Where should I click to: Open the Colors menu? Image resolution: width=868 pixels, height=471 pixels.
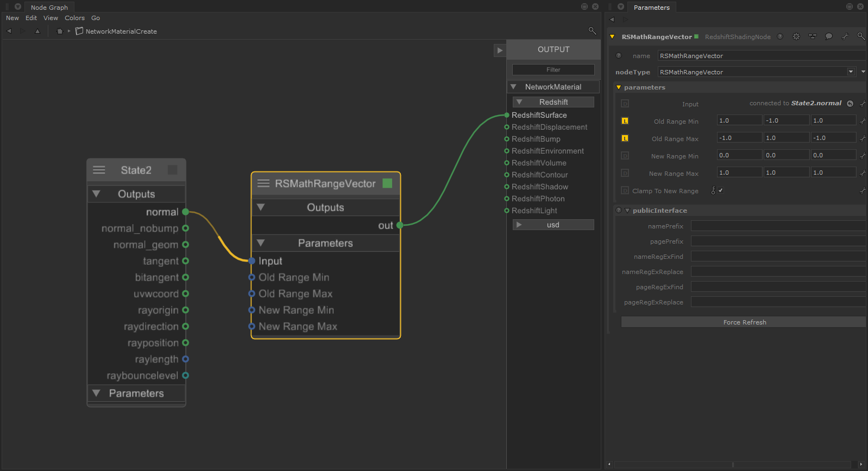[x=74, y=18]
